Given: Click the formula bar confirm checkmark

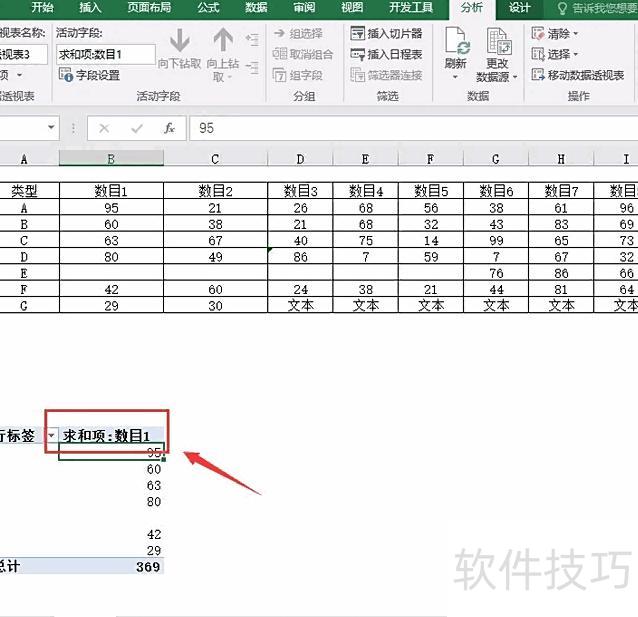Looking at the screenshot, I should coord(137,129).
